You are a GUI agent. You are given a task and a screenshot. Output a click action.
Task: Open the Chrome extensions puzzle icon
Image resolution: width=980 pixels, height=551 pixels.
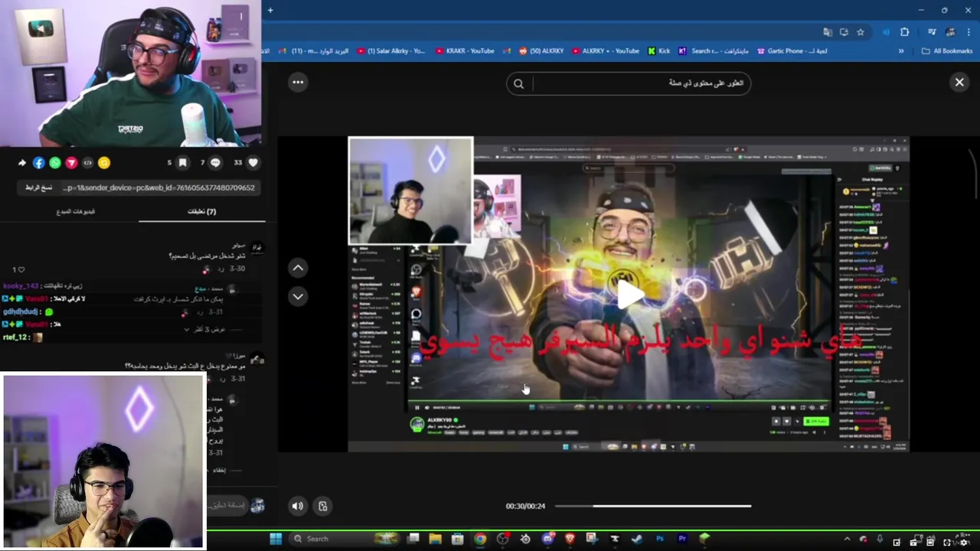pos(904,32)
